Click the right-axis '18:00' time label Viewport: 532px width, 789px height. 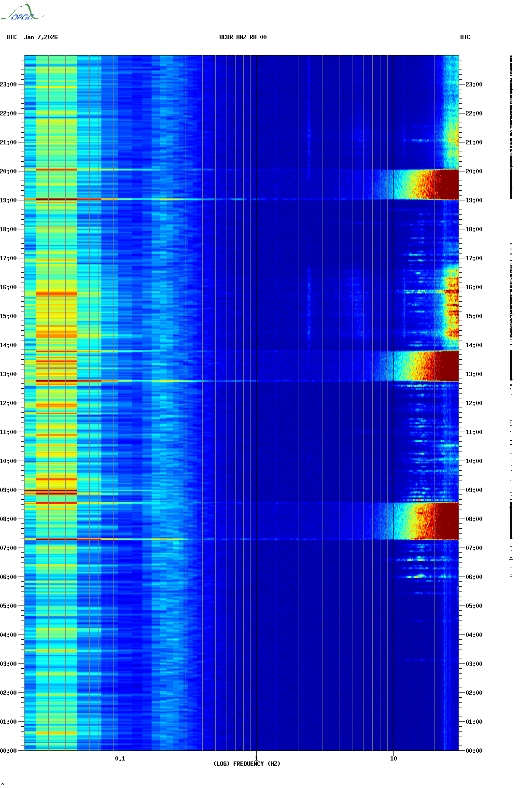pos(474,229)
